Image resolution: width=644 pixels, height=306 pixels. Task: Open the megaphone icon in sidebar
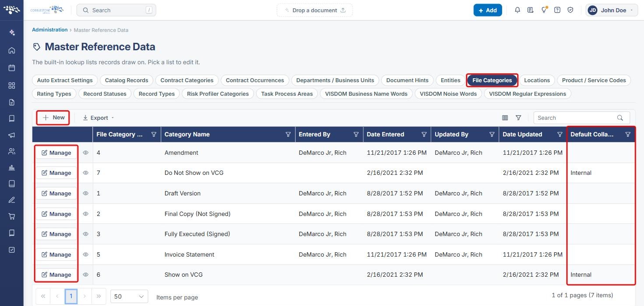pos(12,135)
